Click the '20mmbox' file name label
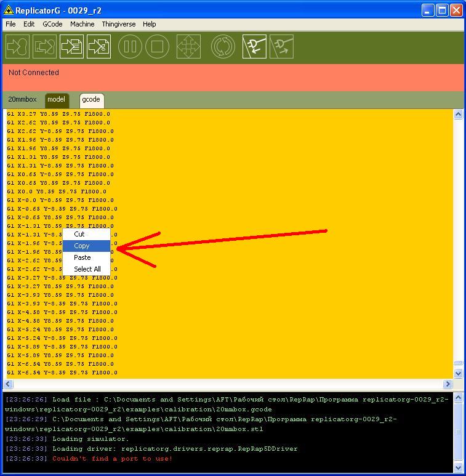 coord(22,99)
